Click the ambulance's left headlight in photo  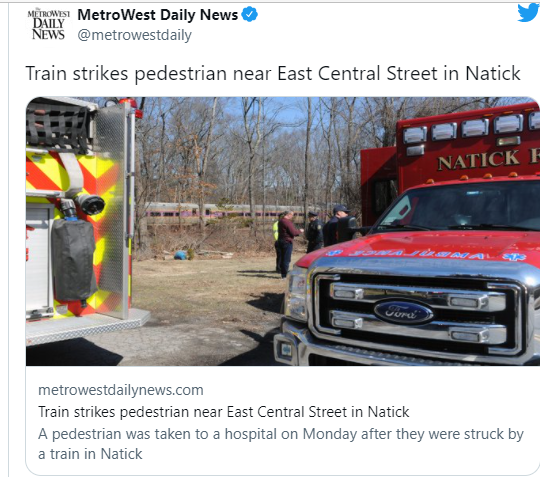point(296,294)
